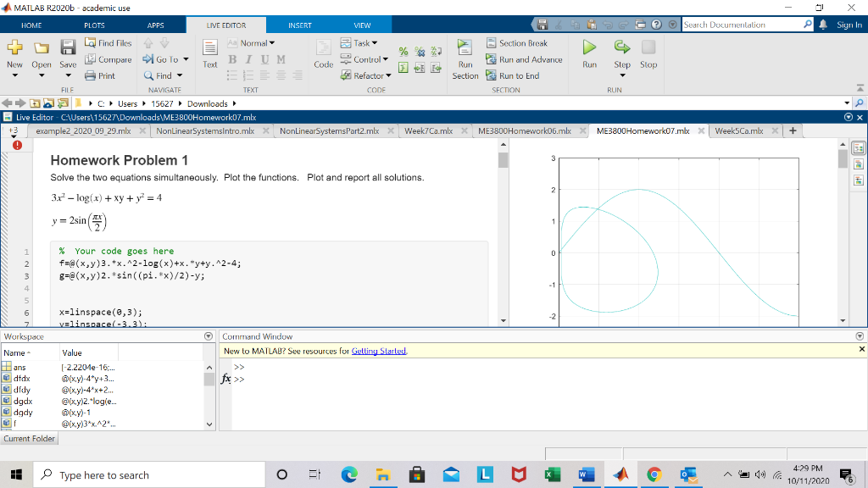The width and height of the screenshot is (868, 488).
Task: Toggle bold text formatting
Action: coord(232,58)
